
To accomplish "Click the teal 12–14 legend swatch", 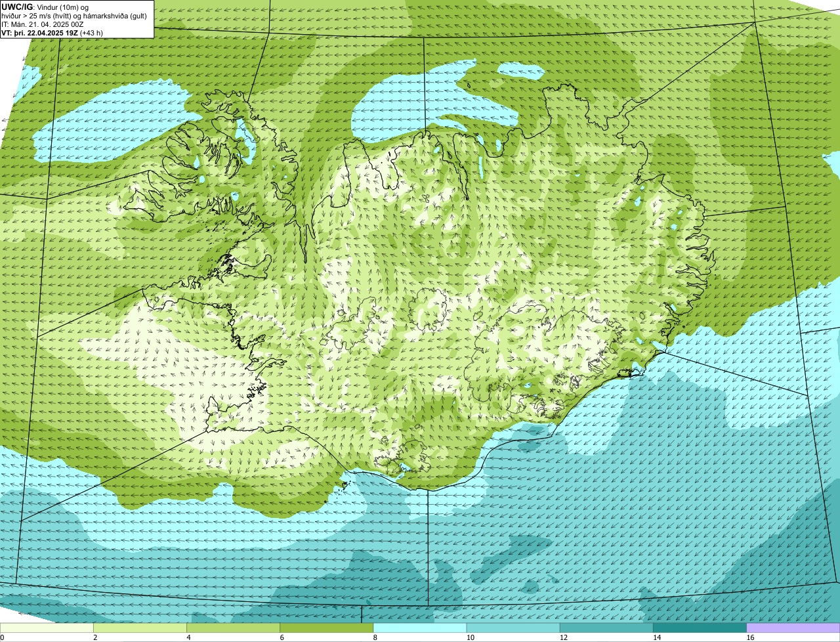I will 606,628.
